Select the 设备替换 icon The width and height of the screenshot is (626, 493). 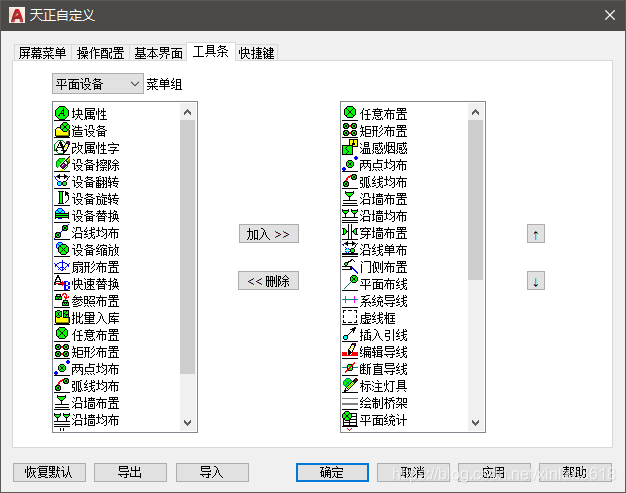click(x=62, y=216)
